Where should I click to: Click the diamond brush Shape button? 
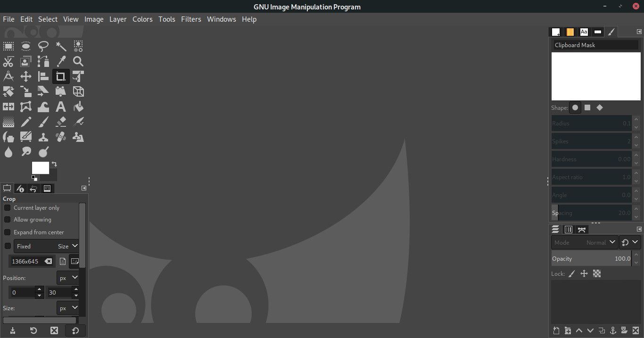[x=600, y=107]
